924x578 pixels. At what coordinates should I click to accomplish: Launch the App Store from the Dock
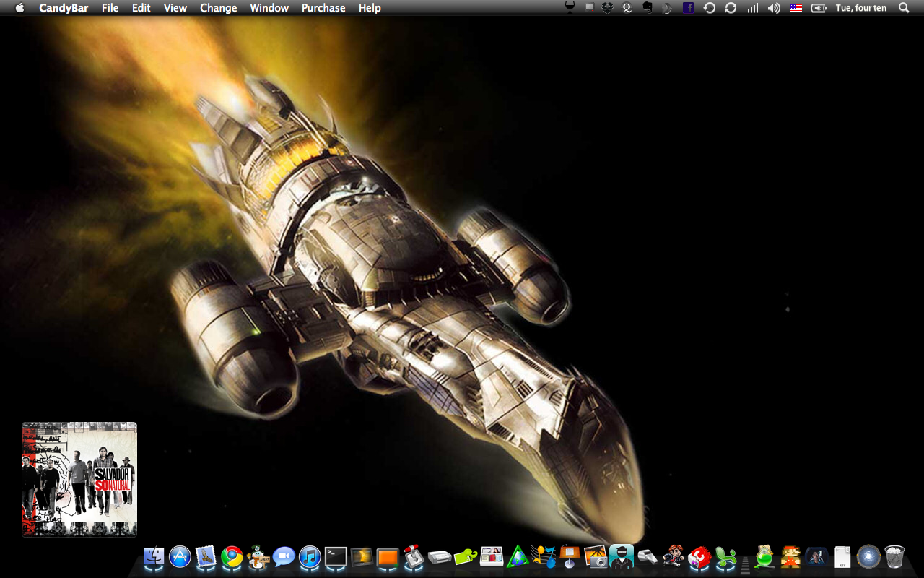pyautogui.click(x=180, y=556)
